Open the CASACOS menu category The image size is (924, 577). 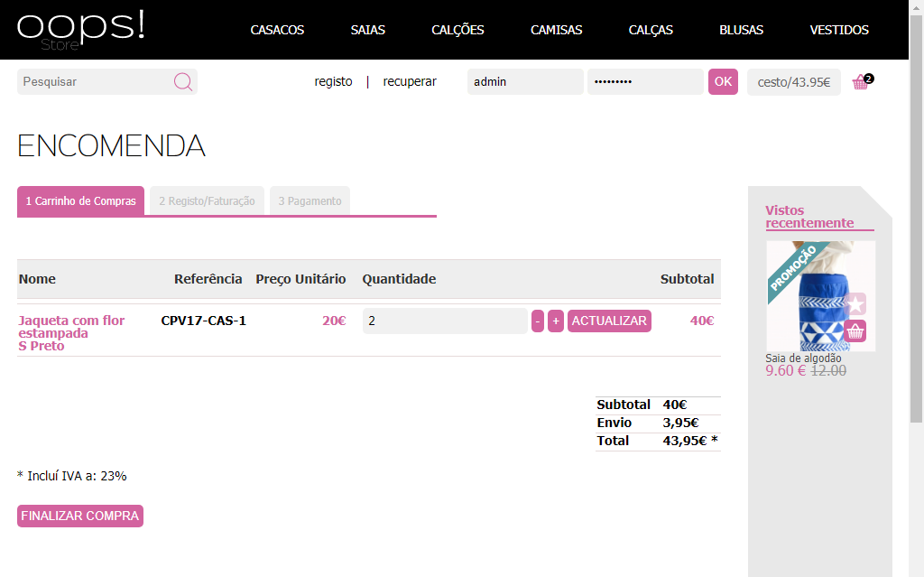[x=277, y=30]
